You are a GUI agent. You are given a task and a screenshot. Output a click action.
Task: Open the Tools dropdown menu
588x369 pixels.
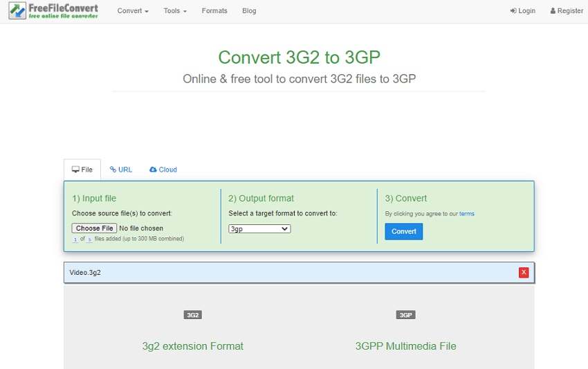pos(175,11)
